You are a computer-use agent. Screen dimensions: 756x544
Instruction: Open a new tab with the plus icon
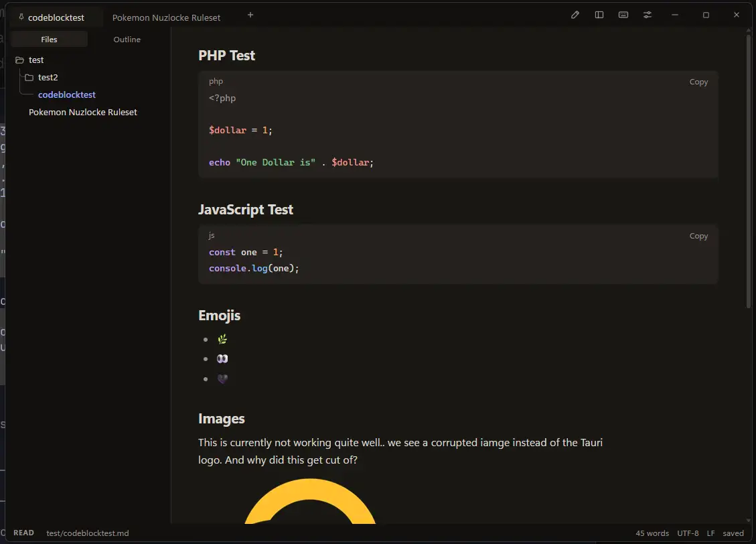tap(250, 15)
